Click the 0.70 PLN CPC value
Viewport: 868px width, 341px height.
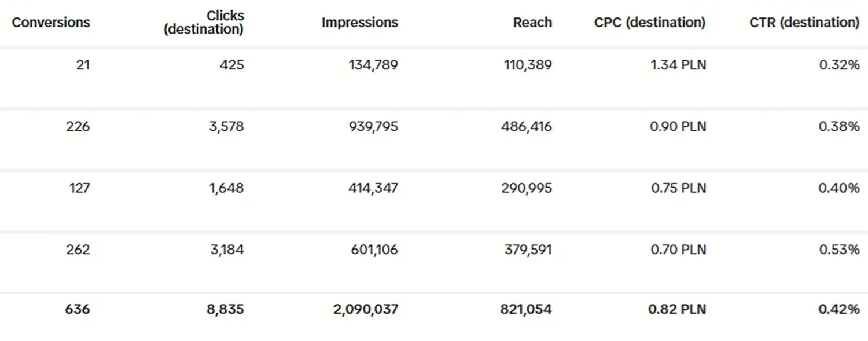pyautogui.click(x=678, y=250)
